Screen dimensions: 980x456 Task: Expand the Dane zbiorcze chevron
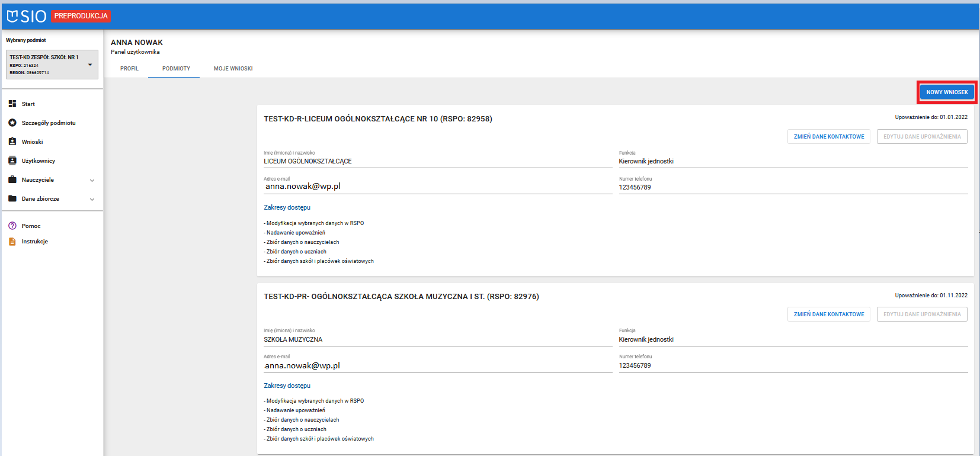[x=92, y=199]
